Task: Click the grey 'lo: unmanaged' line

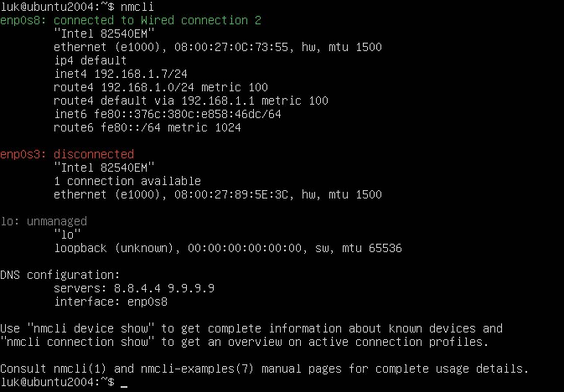Action: click(x=44, y=221)
